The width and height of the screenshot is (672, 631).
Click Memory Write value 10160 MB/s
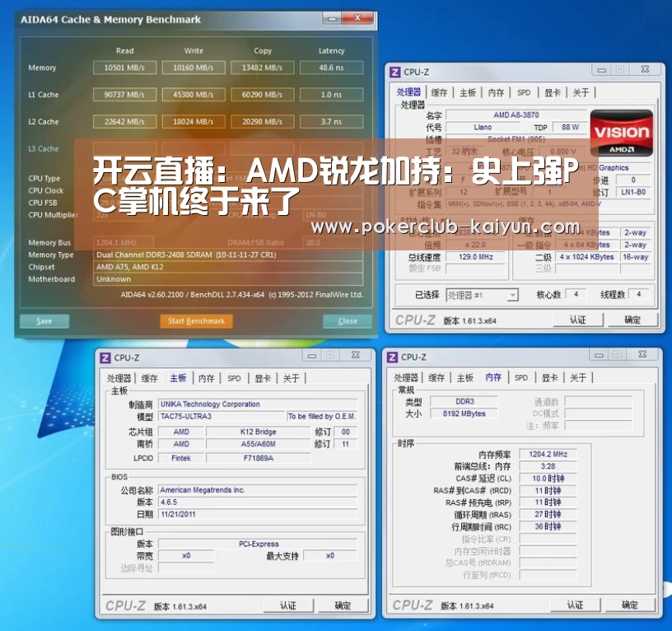(194, 68)
